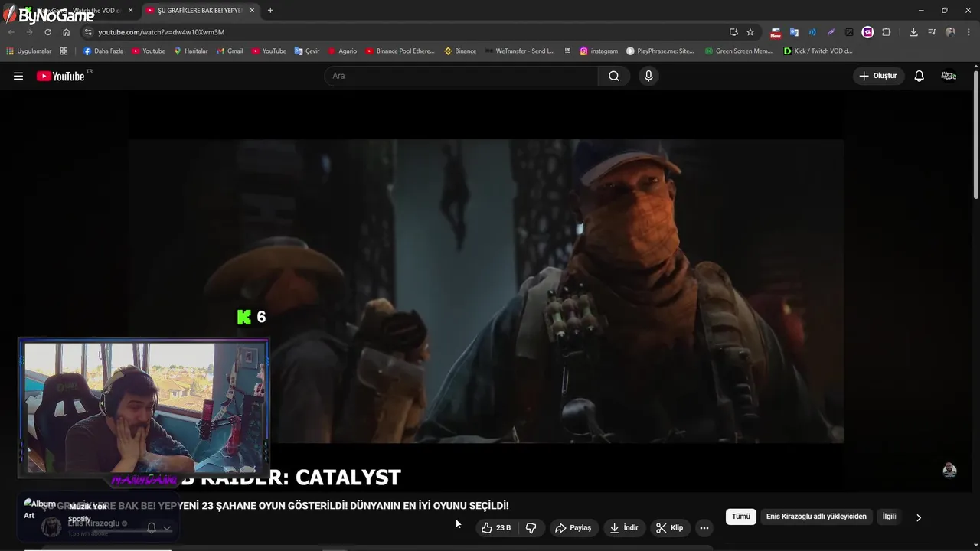
Task: Open 'Daha Fazla' Facebook bookmark
Action: point(103,51)
